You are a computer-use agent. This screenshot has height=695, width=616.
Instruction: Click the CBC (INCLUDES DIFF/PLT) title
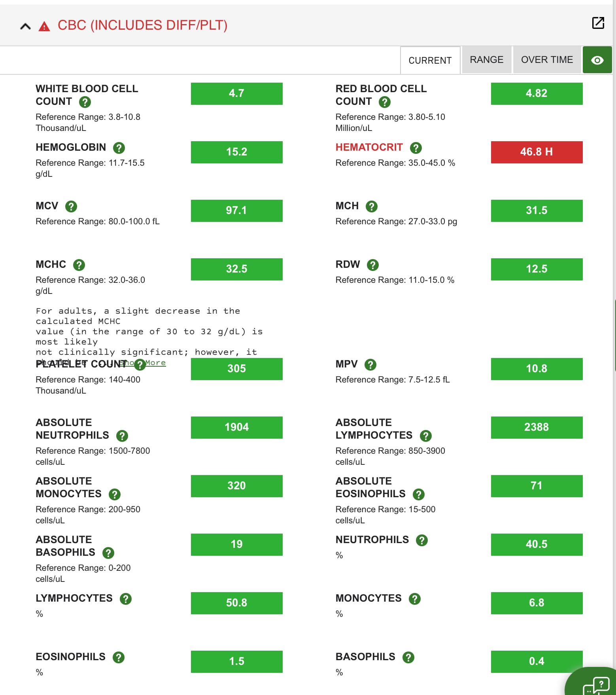[142, 25]
